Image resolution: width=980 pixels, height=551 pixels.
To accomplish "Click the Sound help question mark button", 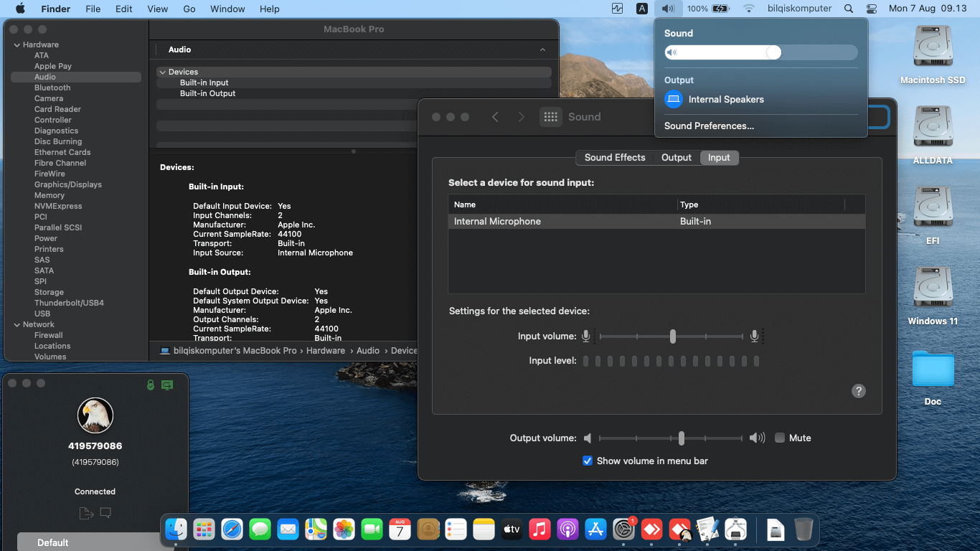I will click(859, 391).
